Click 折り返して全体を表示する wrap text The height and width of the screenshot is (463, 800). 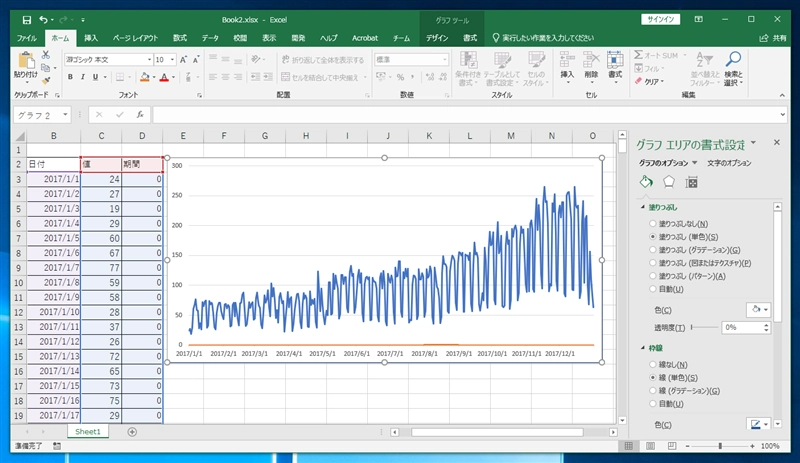[x=323, y=60]
